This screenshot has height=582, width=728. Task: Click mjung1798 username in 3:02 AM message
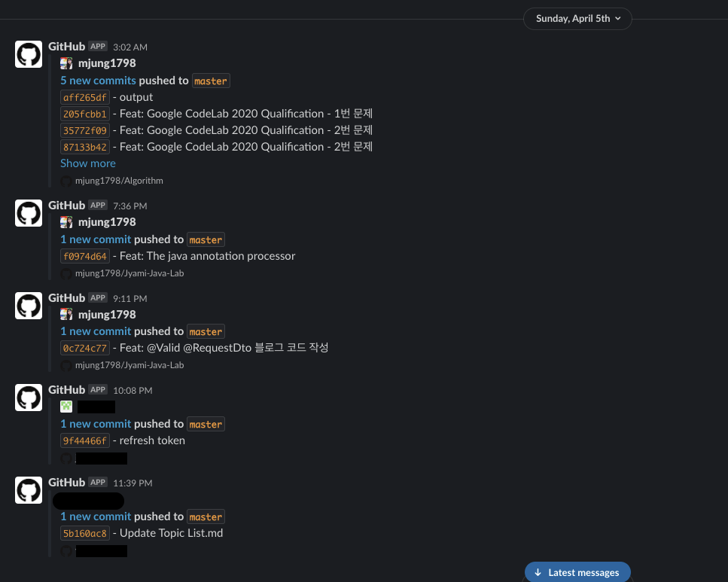click(x=107, y=63)
